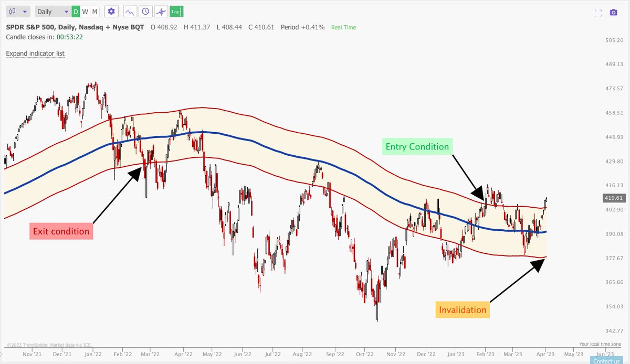This screenshot has width=630, height=364.
Task: Switch to the W weekly interval
Action: (85, 11)
